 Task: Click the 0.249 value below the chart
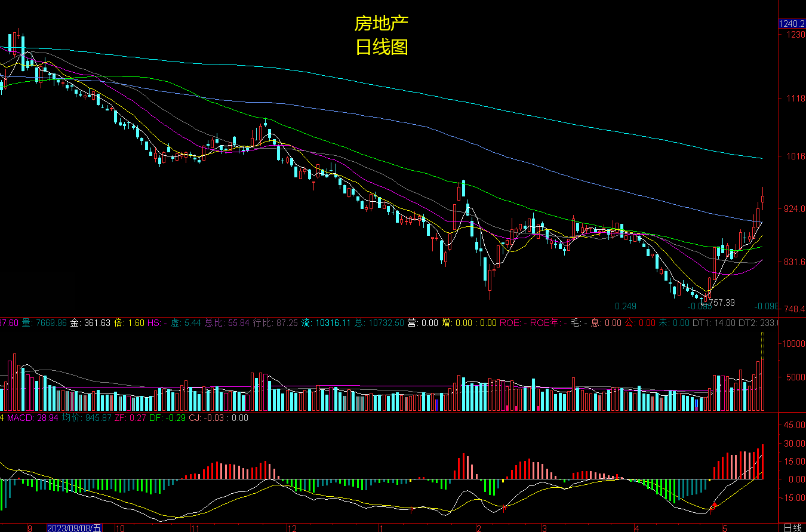(x=626, y=306)
